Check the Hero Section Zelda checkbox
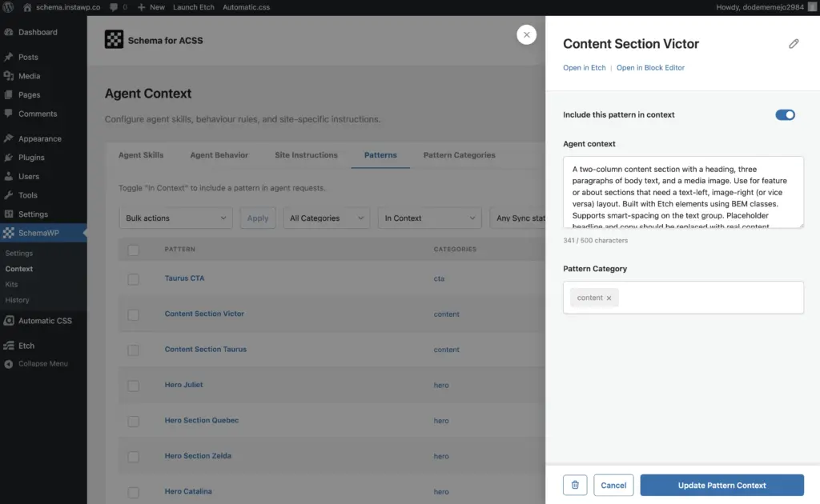 click(x=134, y=457)
